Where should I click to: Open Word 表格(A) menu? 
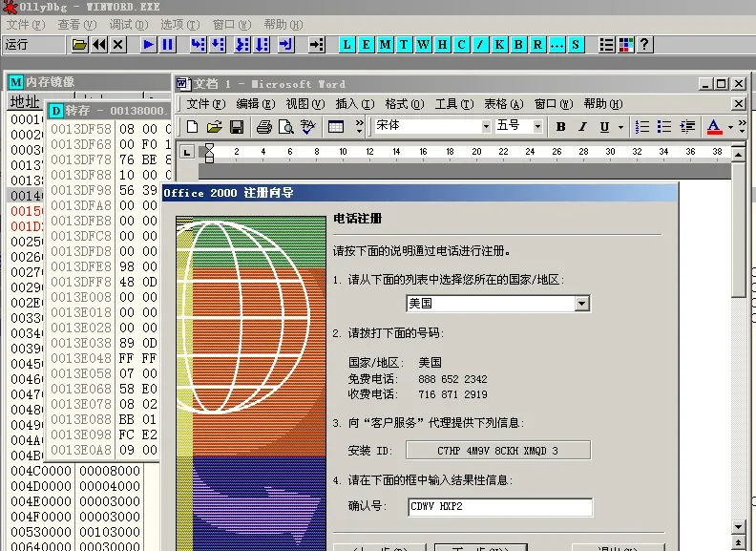click(504, 104)
